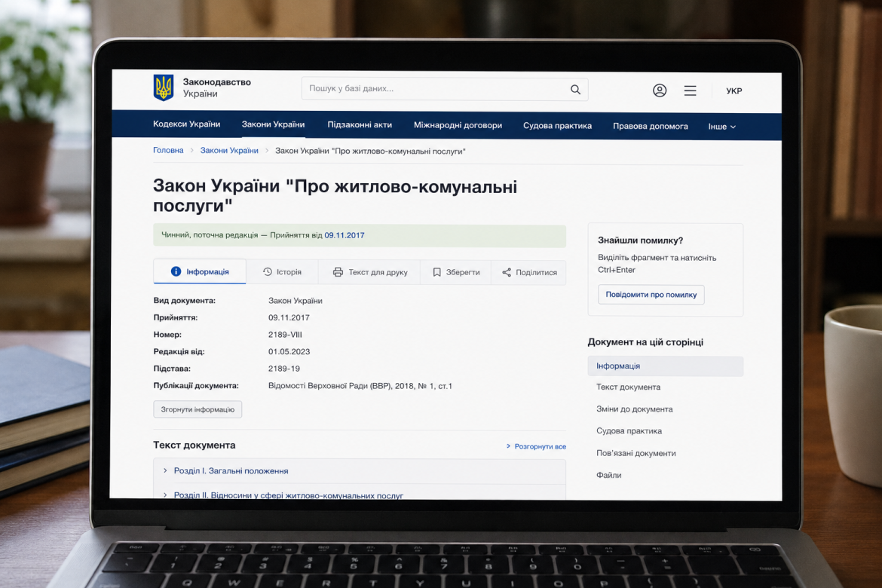Click the Відомості Верховної Ради publication text
Viewport: 882px width, 588px height.
[x=360, y=386]
